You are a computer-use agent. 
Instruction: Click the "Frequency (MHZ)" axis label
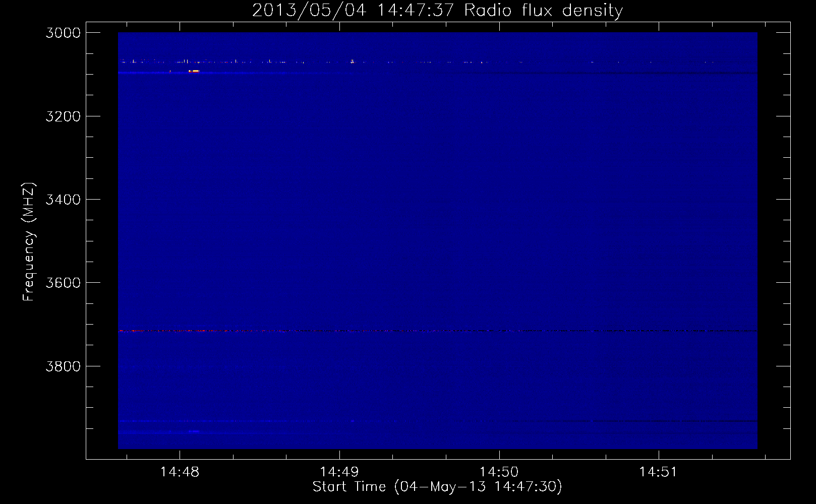coord(29,242)
